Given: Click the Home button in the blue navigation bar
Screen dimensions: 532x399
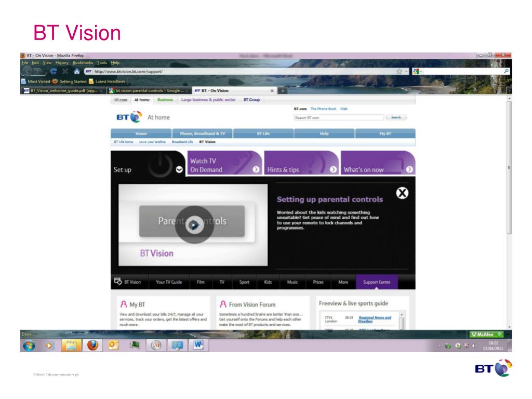Looking at the screenshot, I should click(141, 134).
